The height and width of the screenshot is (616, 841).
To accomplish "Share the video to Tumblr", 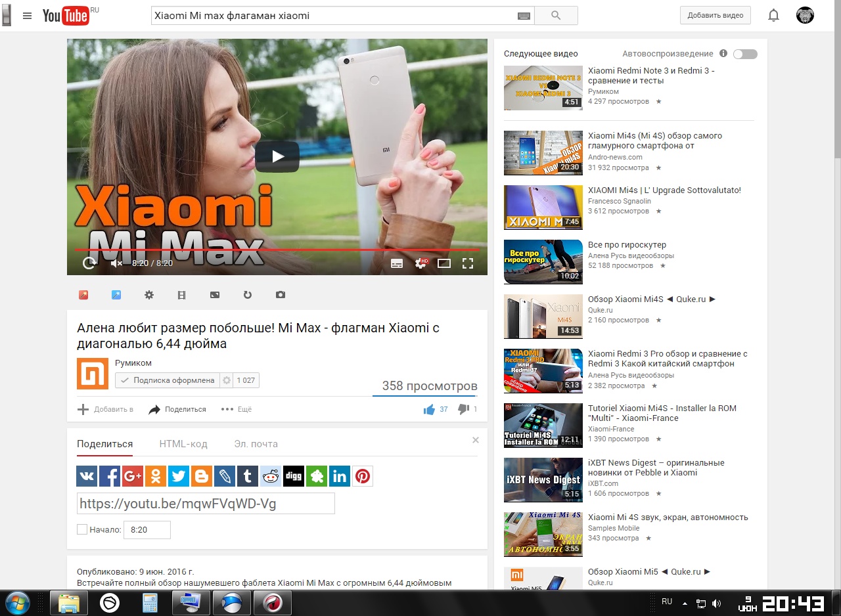I will pyautogui.click(x=248, y=476).
